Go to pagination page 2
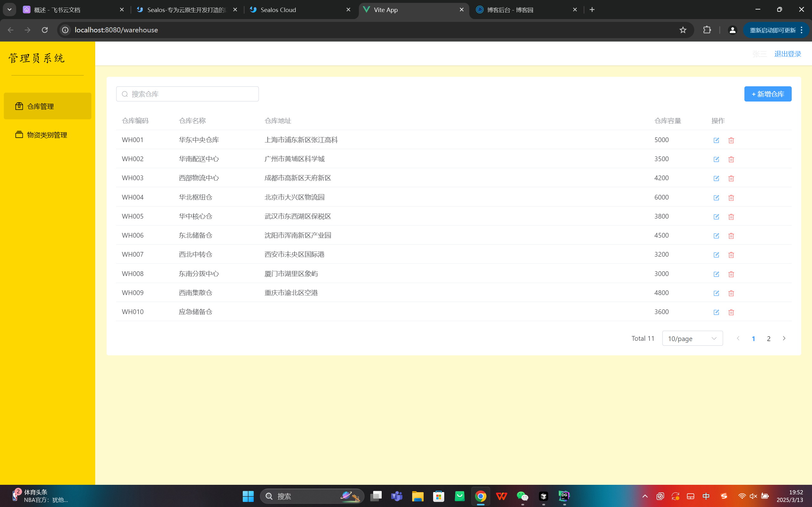This screenshot has height=507, width=812. point(769,338)
